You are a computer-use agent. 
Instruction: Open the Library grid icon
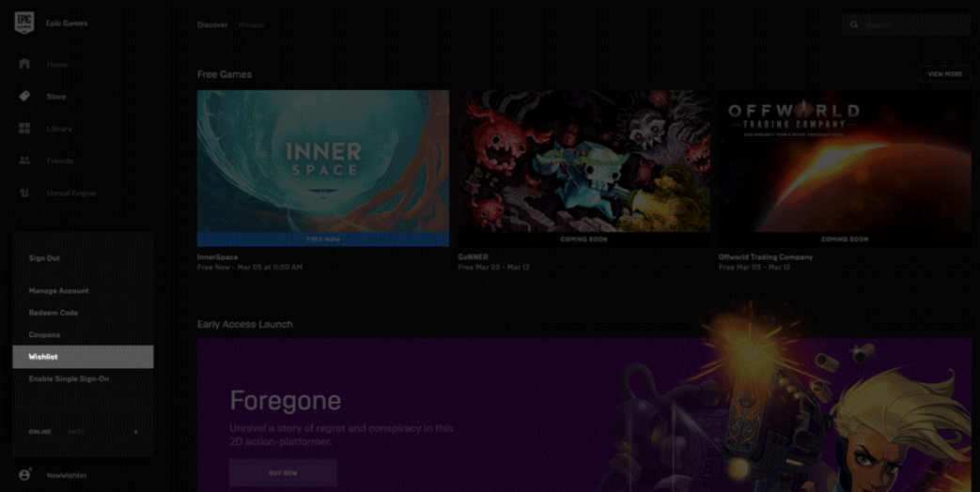[24, 129]
